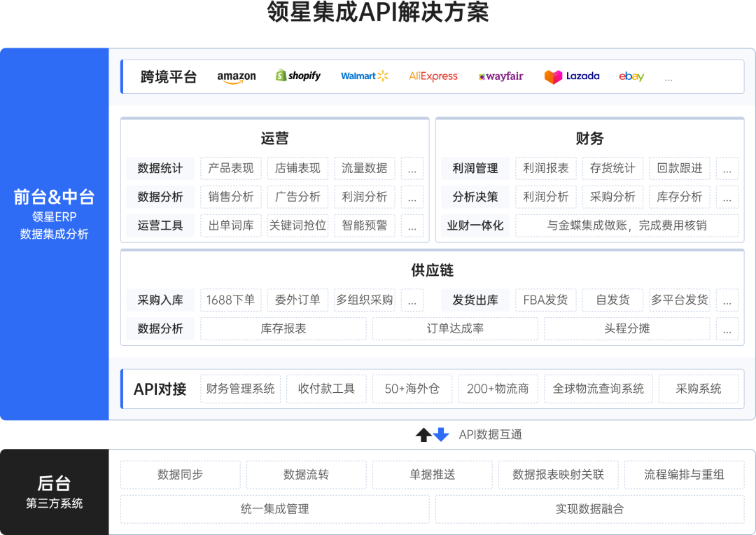Select the Shopify platform logo
This screenshot has width=756, height=535.
click(298, 76)
